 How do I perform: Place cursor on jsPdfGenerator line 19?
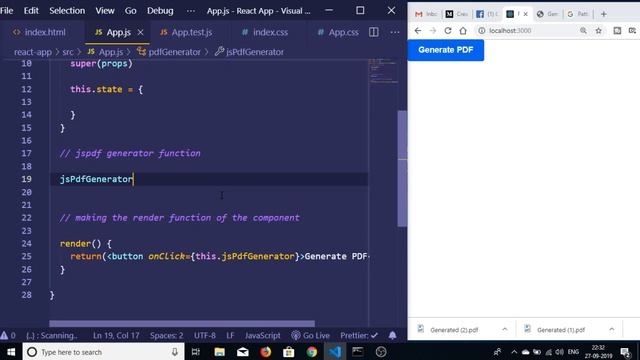pos(96,179)
